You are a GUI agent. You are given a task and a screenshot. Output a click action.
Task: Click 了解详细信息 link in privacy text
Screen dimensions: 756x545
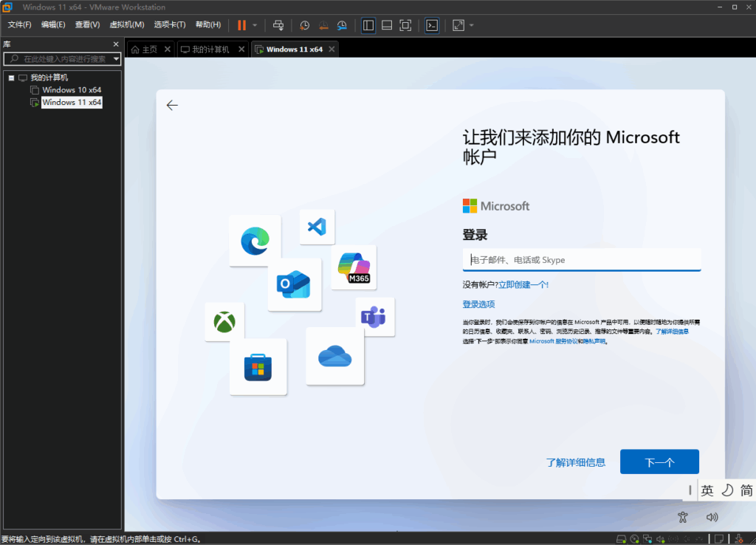672,332
